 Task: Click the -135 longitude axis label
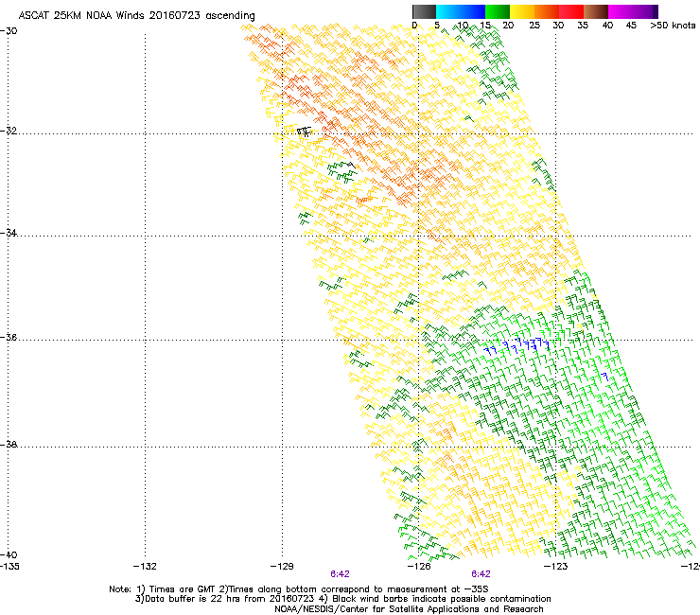(x=9, y=567)
